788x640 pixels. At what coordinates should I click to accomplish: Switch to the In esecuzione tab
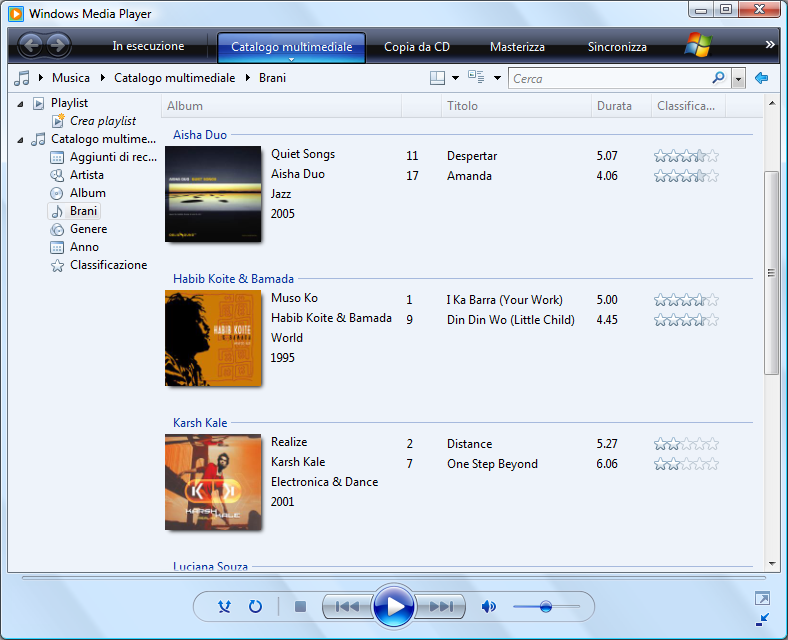[148, 46]
